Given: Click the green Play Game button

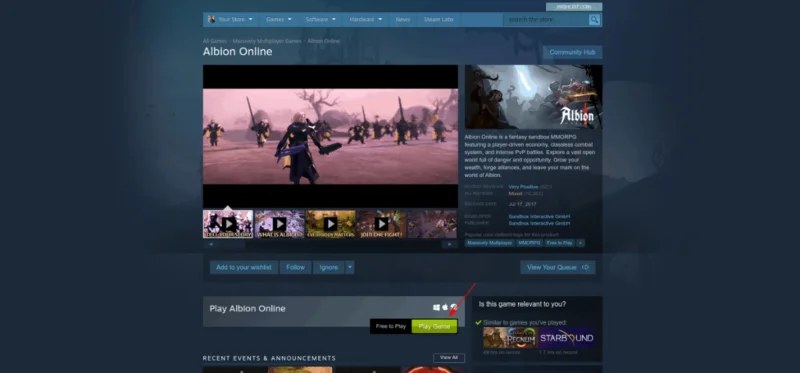Looking at the screenshot, I should pyautogui.click(x=434, y=326).
